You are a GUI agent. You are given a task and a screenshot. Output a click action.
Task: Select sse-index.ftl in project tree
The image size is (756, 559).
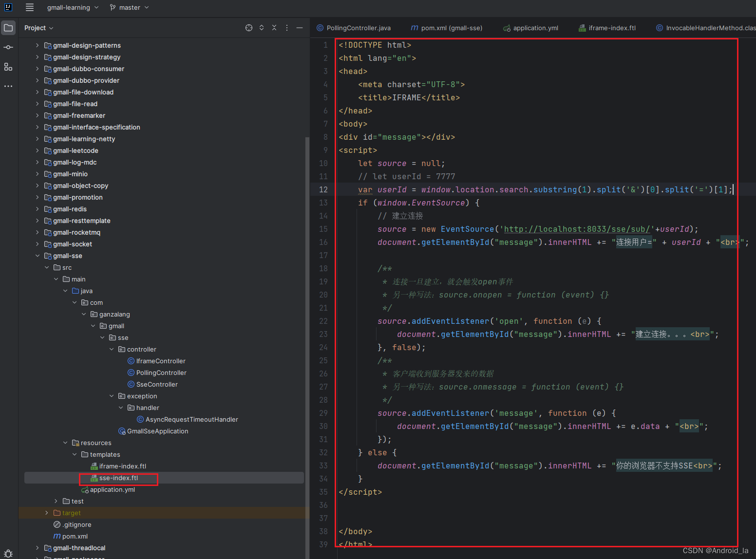pyautogui.click(x=118, y=478)
